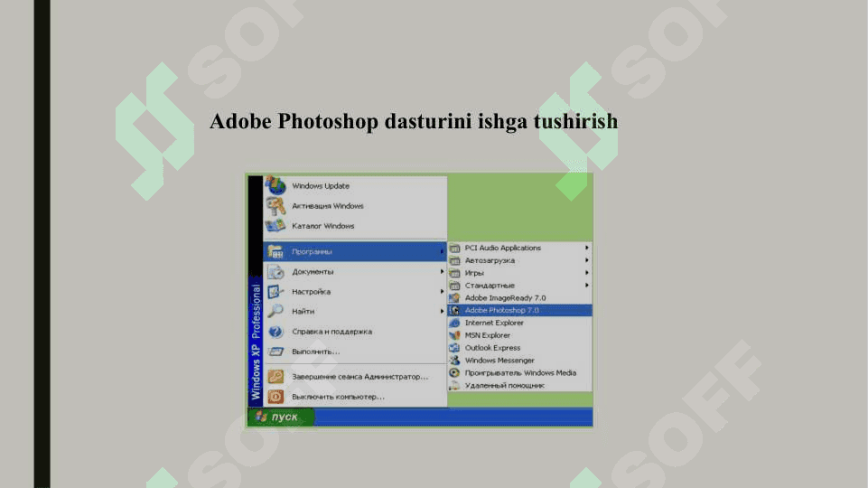Click the Outlook Express icon
This screenshot has width=868, height=488.
click(454, 348)
